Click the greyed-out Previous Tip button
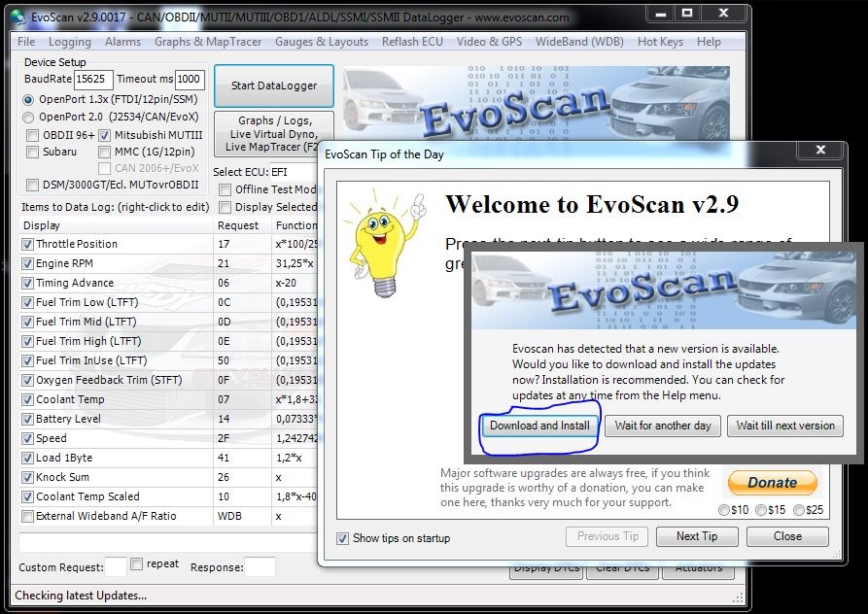Viewport: 868px width, 614px height. [x=608, y=536]
